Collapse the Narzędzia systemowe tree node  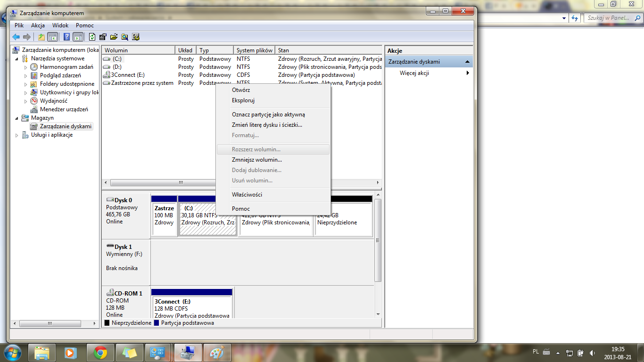tap(17, 58)
